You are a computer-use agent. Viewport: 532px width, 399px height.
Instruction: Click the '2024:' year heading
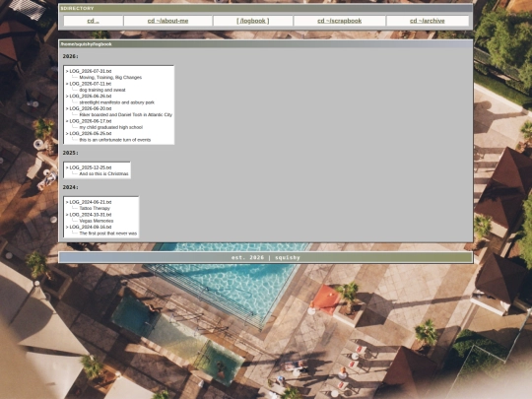[71, 187]
